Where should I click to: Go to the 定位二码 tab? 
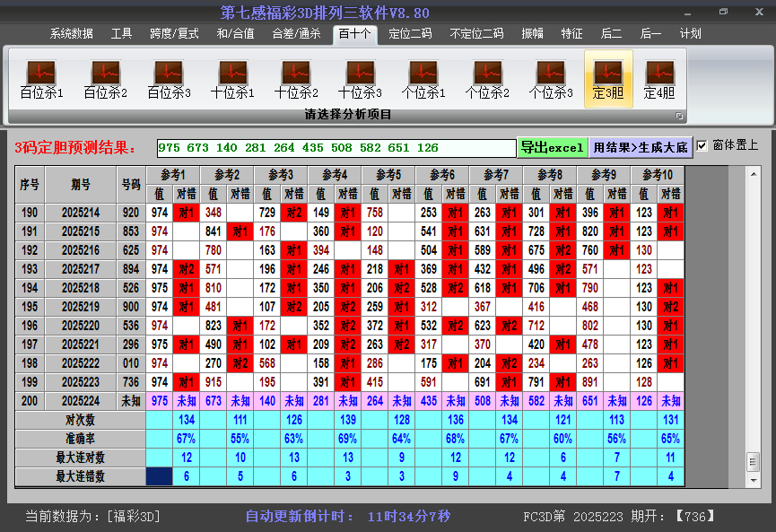[x=410, y=34]
